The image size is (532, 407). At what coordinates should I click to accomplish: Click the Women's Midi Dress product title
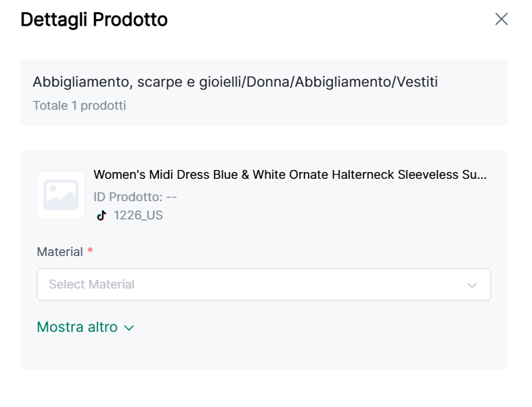click(284, 175)
